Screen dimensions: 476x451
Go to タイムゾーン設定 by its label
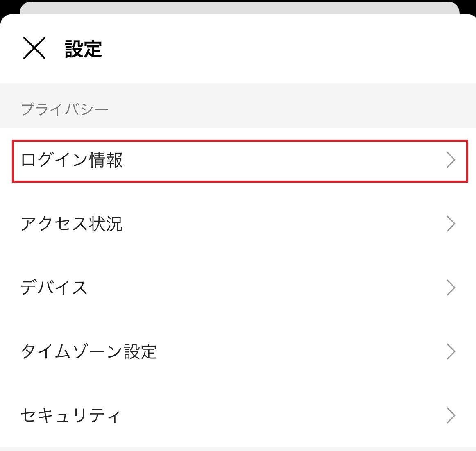88,351
